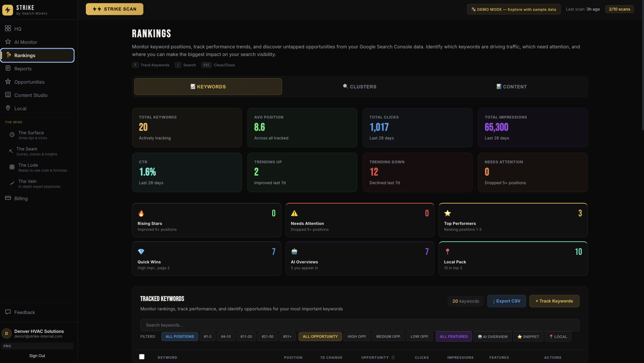Click the Local map pin icon
The image size is (644, 363).
point(8,108)
